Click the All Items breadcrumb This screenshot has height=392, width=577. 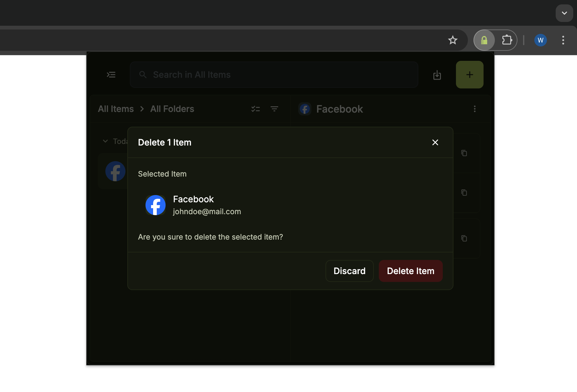click(116, 109)
